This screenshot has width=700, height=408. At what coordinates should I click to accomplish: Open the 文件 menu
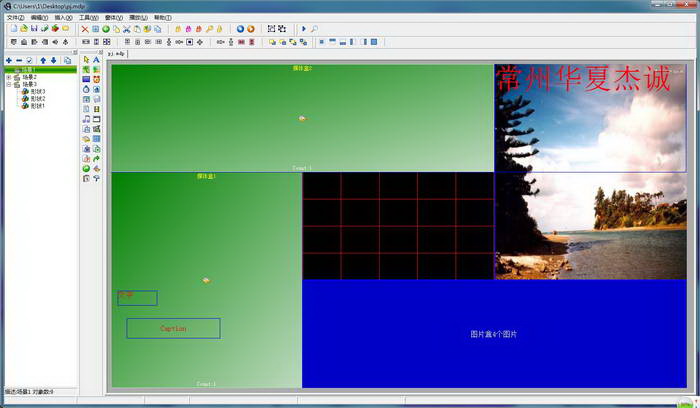click(15, 18)
